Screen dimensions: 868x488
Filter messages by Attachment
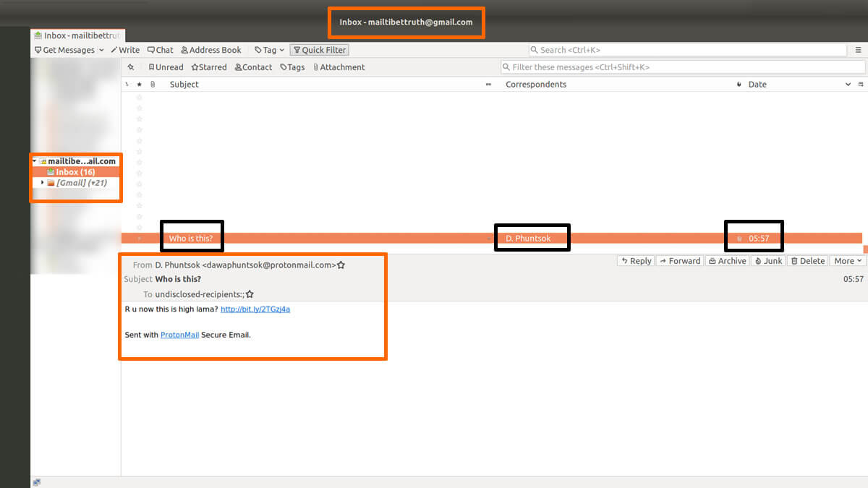[x=338, y=67]
